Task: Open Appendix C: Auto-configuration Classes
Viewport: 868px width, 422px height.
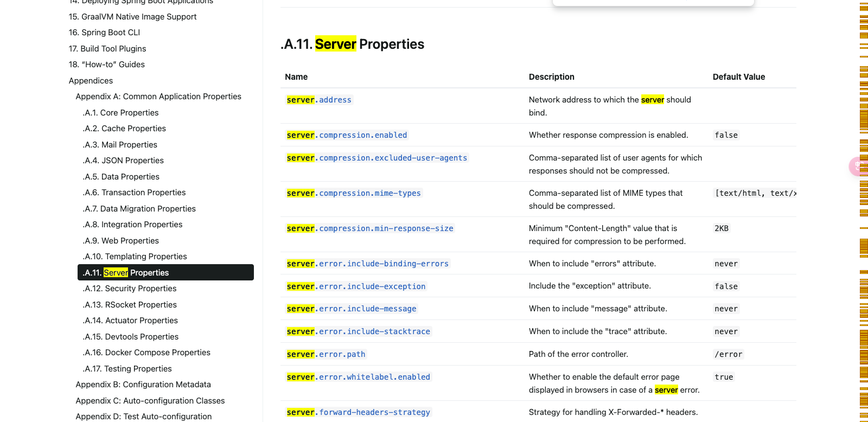Action: tap(150, 401)
